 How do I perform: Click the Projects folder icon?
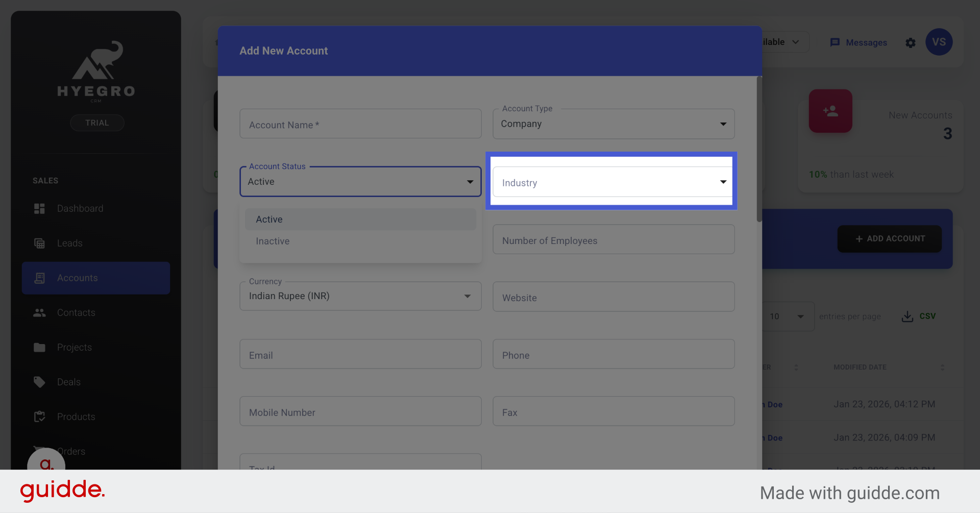coord(39,347)
